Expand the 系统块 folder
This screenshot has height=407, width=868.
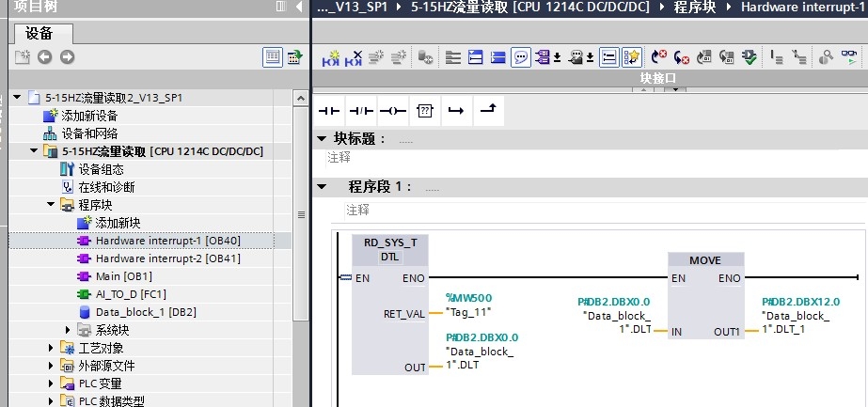(68, 330)
